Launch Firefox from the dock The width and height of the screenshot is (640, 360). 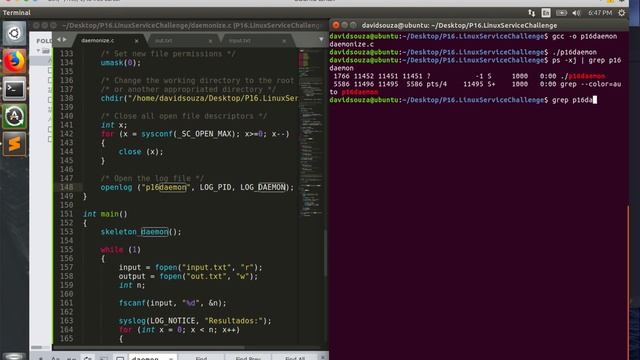tap(14, 61)
